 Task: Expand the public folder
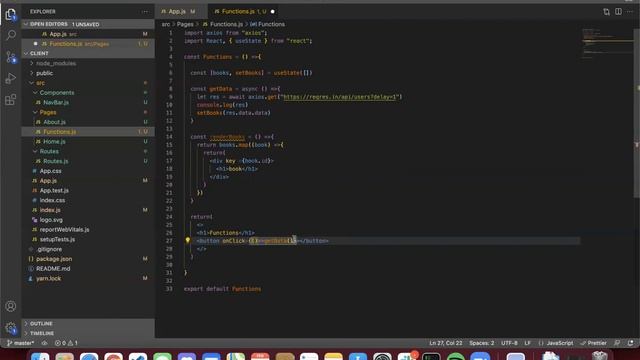coord(44,73)
